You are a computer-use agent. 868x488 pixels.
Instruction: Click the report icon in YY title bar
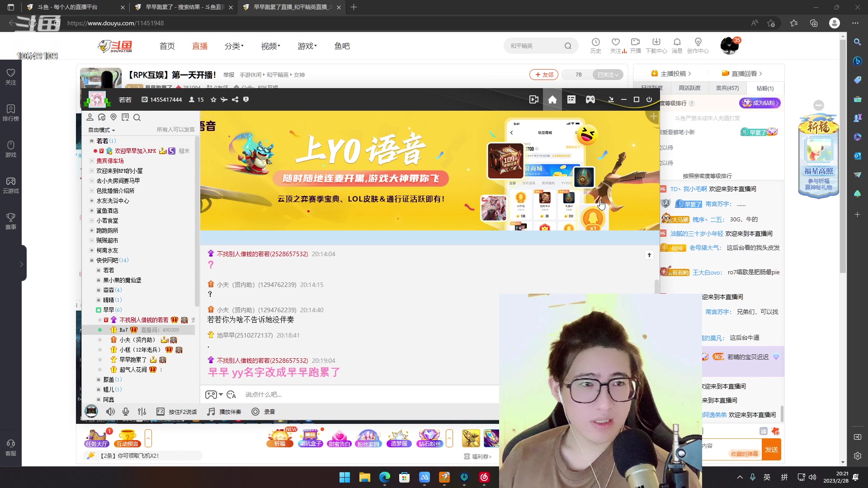[x=245, y=99]
